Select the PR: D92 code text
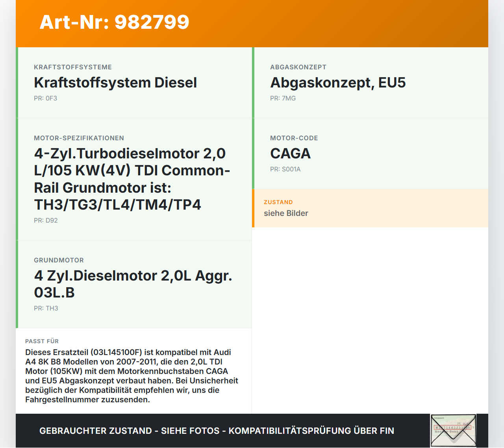The width and height of the screenshot is (504, 448). (46, 220)
